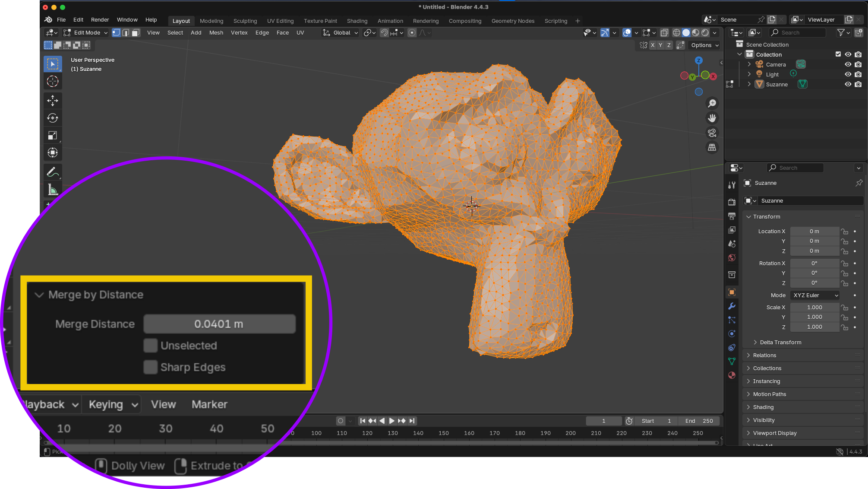Select rendered viewport shading

705,33
